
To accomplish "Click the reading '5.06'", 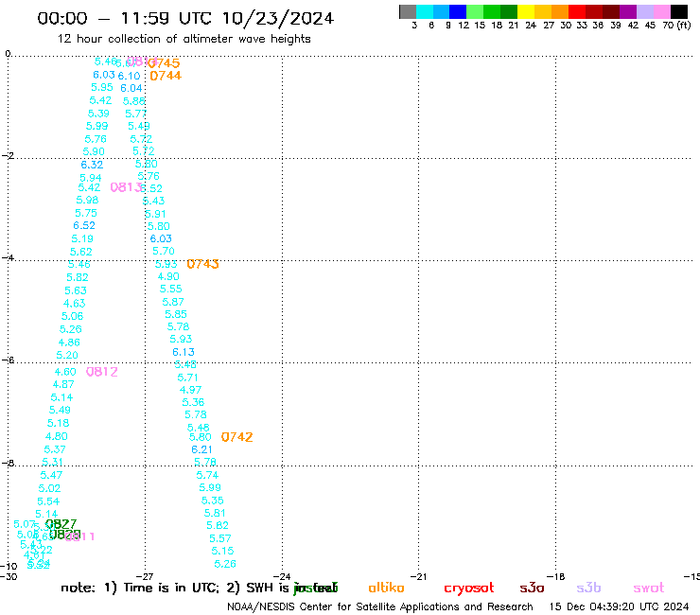I will [72, 316].
